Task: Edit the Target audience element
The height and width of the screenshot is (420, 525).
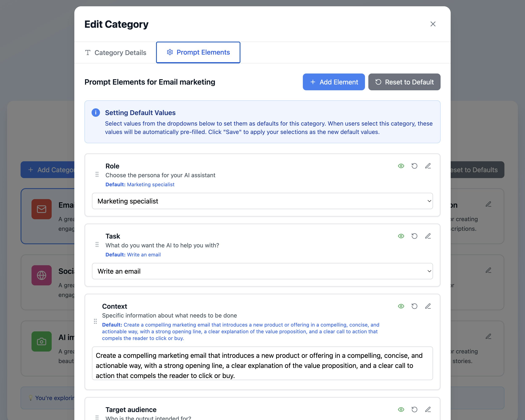Action: (x=428, y=409)
